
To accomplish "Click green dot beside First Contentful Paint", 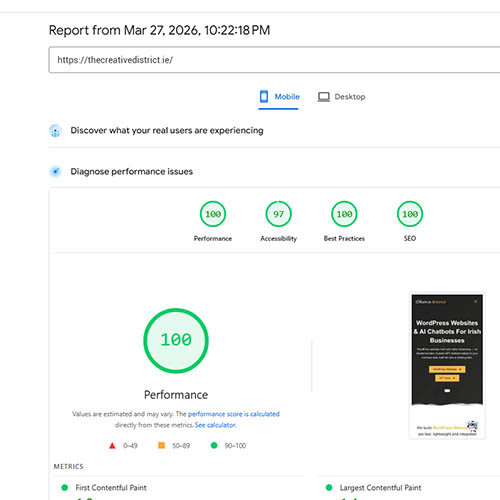I will point(65,487).
